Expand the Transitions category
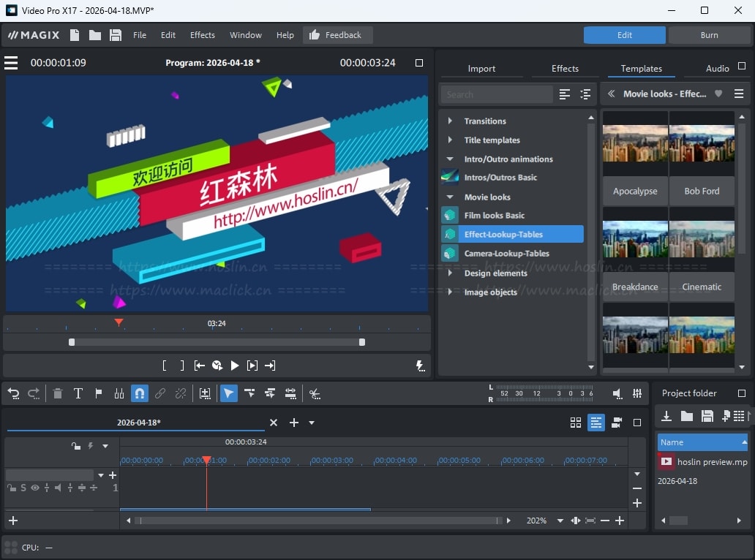 pos(450,121)
